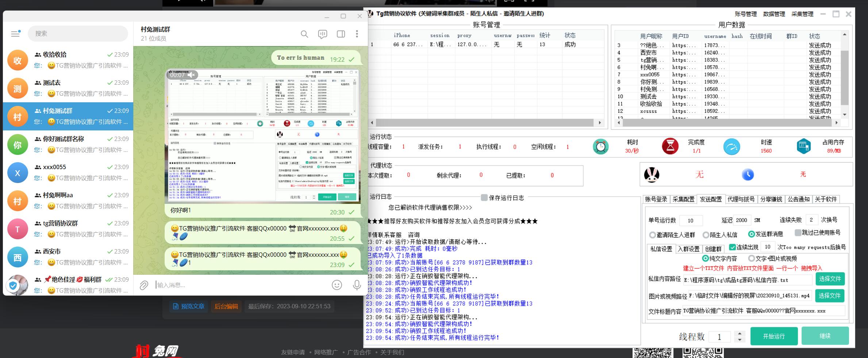
Task: Switch to the 采集配置 tab
Action: click(x=683, y=199)
